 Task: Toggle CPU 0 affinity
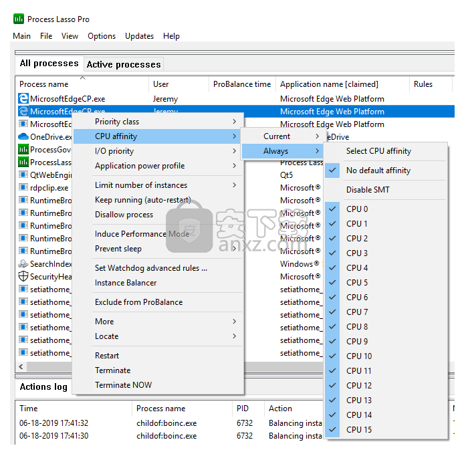click(x=386, y=209)
